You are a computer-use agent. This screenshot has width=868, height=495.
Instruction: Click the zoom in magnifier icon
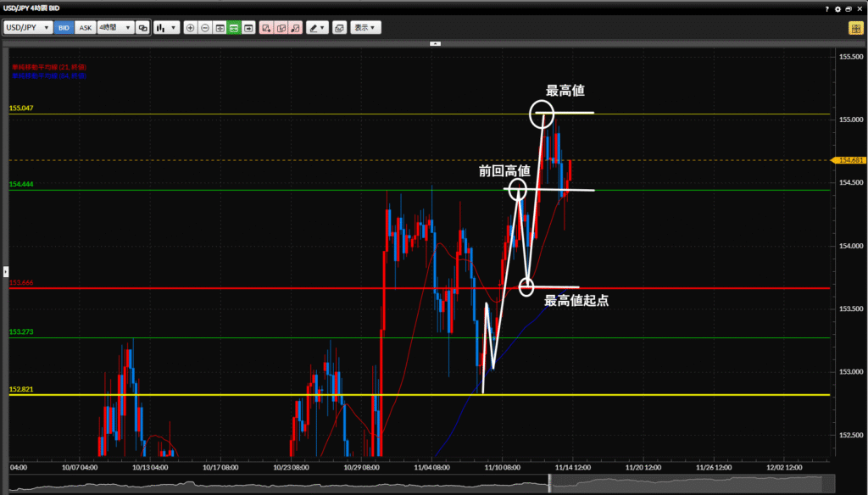(190, 27)
